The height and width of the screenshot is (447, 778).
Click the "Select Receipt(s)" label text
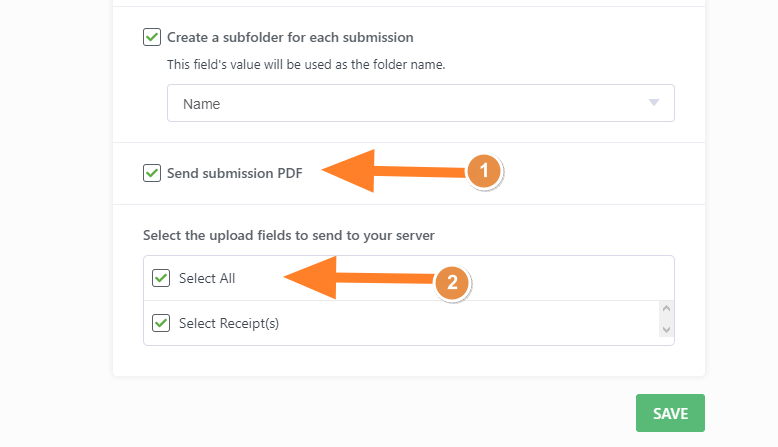(230, 323)
